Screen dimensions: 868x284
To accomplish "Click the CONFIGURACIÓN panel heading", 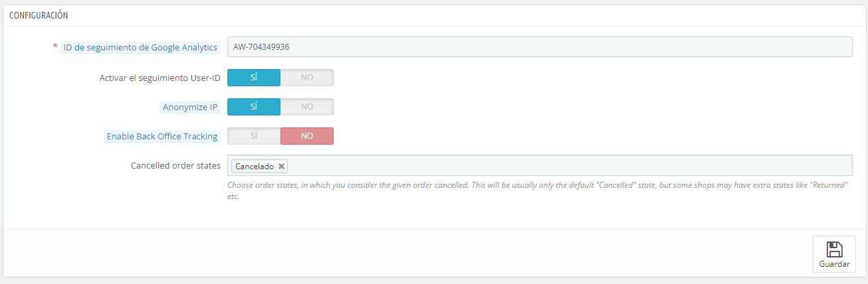I will (x=39, y=15).
